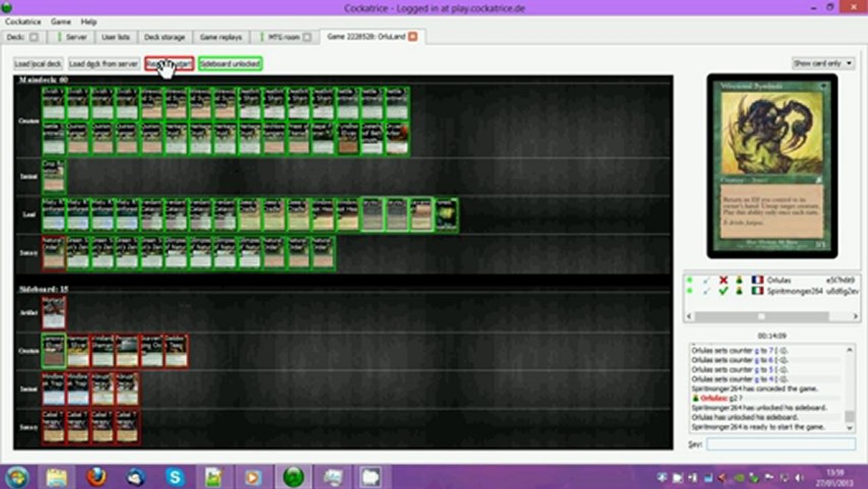The height and width of the screenshot is (489, 868).
Task: Open the Help menu
Action: 89,22
